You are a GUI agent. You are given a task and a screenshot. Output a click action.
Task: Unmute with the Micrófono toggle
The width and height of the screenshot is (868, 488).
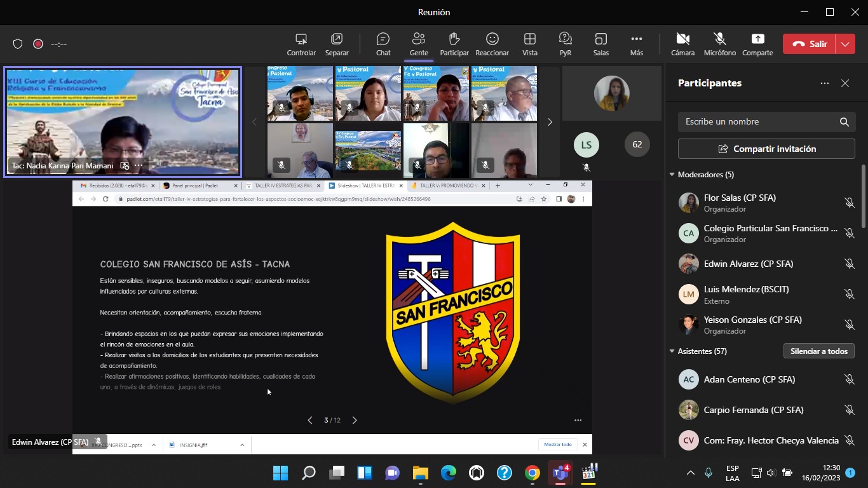[x=719, y=44]
